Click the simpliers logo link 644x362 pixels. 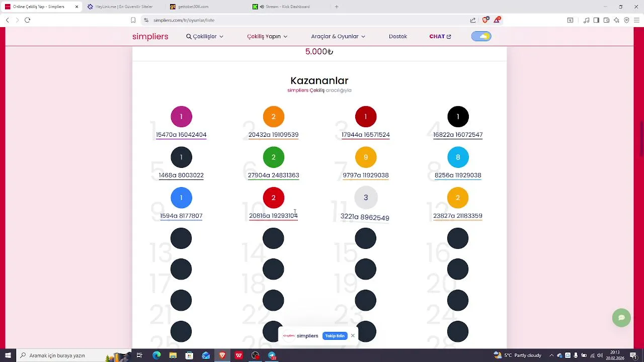point(150,36)
